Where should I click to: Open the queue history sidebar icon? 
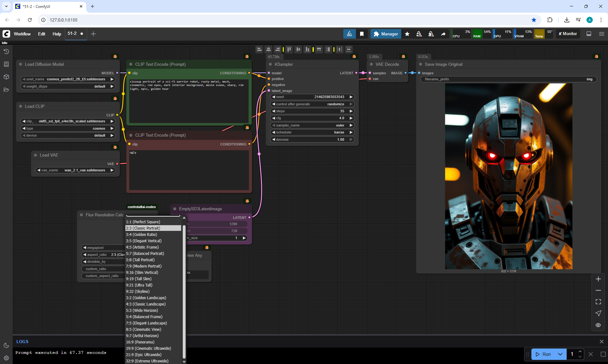[6, 52]
